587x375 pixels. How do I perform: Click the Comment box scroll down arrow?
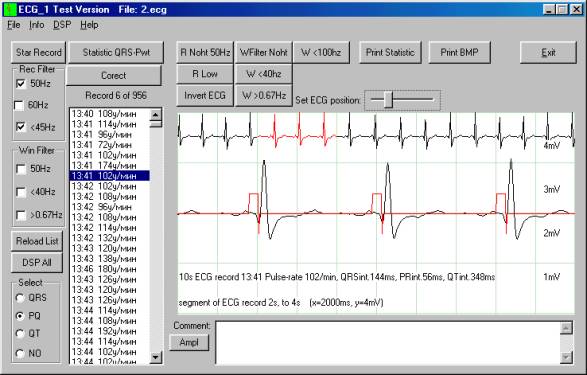(x=566, y=357)
